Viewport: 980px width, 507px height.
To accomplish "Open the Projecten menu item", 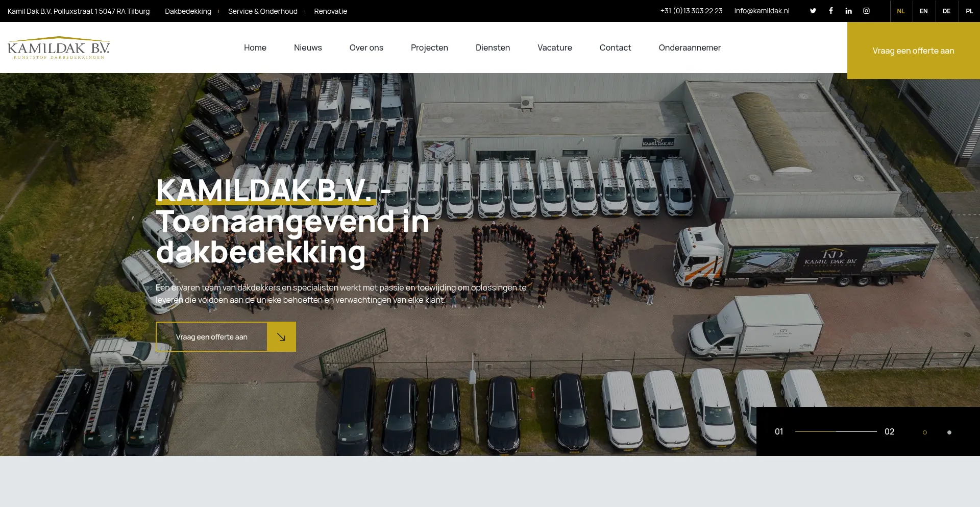I will [429, 47].
